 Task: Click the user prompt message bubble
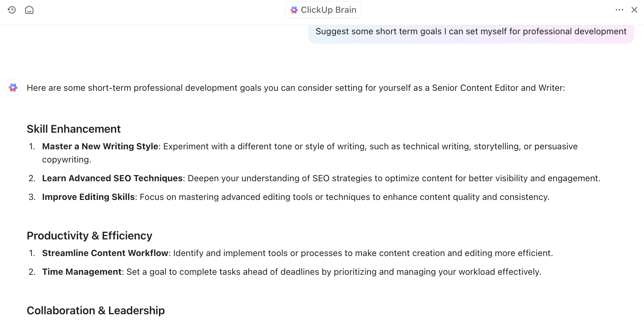(471, 32)
